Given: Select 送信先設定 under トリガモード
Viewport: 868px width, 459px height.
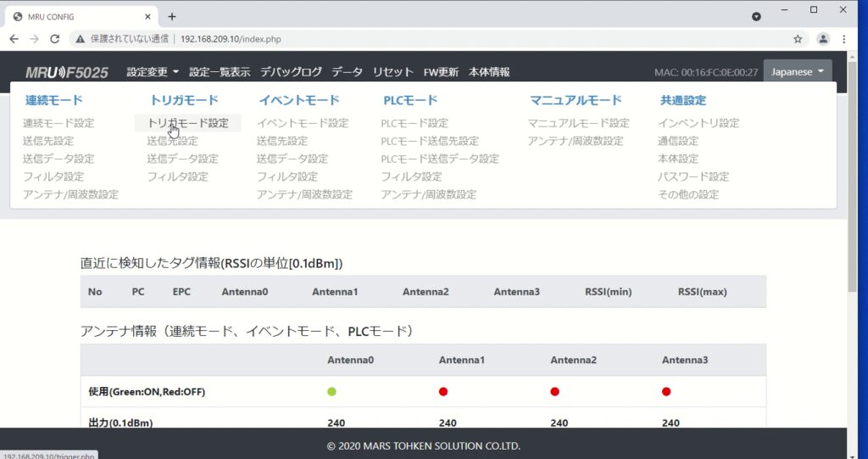Looking at the screenshot, I should tap(172, 141).
